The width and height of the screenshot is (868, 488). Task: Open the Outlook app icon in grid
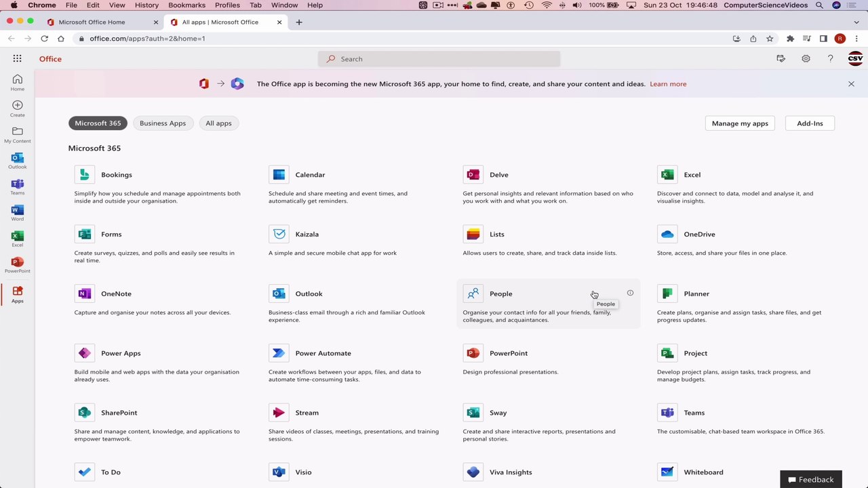[279, 293]
